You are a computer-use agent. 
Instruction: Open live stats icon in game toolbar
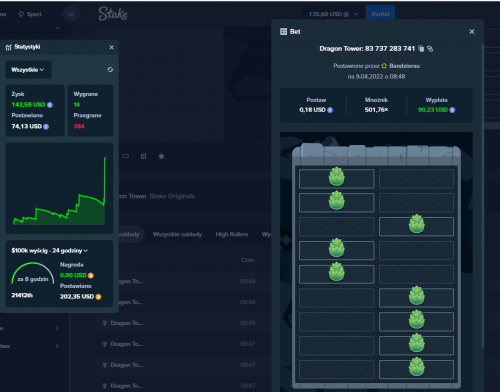point(143,156)
